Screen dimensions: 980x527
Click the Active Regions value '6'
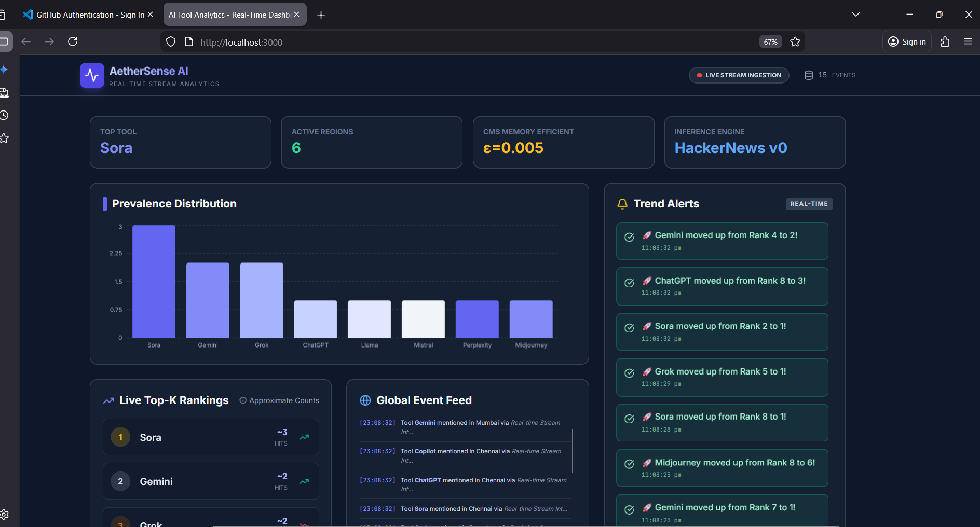(296, 148)
